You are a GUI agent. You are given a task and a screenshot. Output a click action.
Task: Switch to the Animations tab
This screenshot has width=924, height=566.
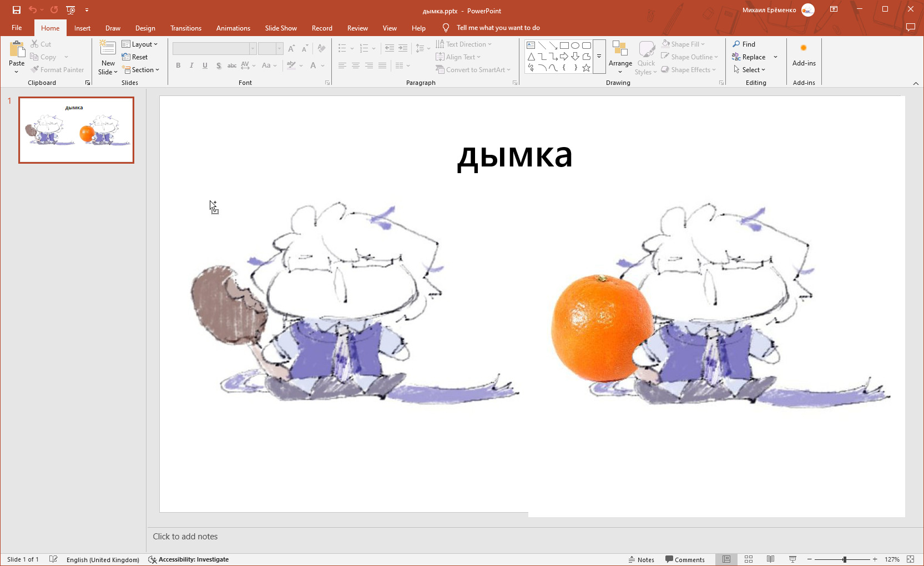(233, 28)
